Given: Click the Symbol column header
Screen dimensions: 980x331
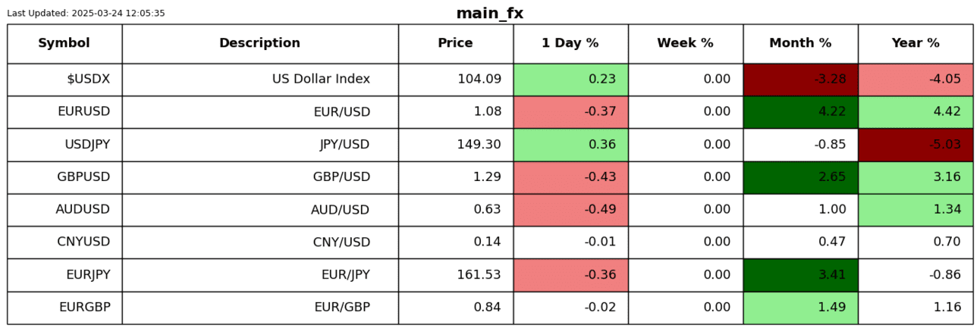Looking at the screenshot, I should (64, 43).
